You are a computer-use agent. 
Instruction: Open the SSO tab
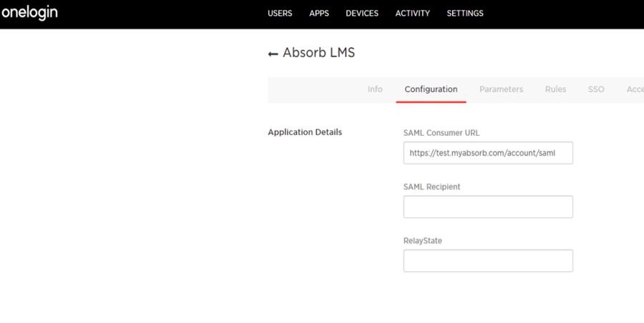596,89
